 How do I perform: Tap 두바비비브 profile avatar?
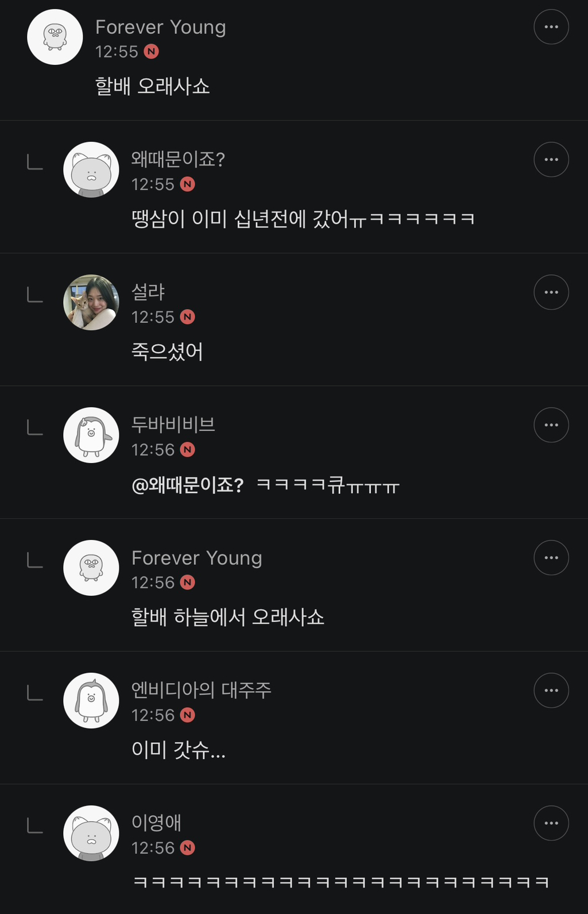click(x=91, y=435)
